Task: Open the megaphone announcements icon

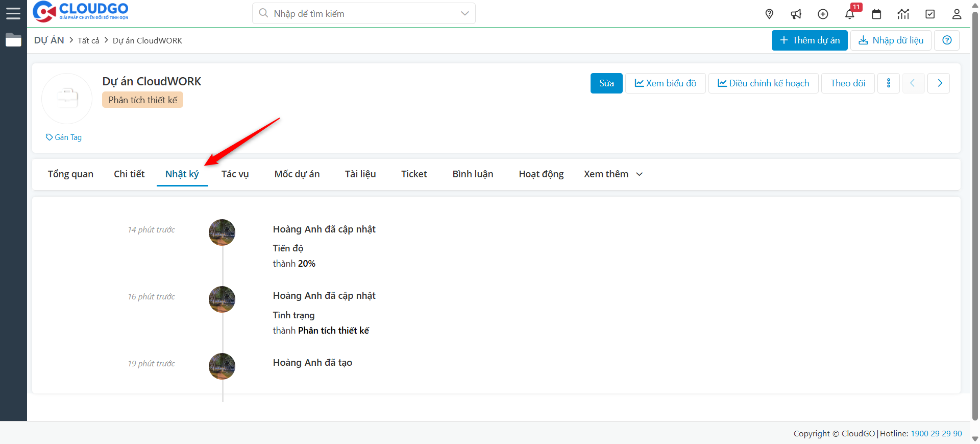Action: (796, 14)
